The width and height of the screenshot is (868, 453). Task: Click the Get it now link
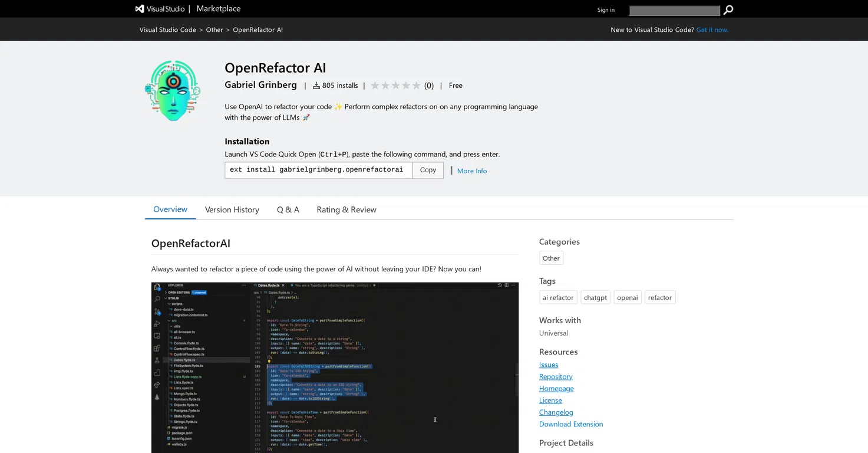coord(712,29)
